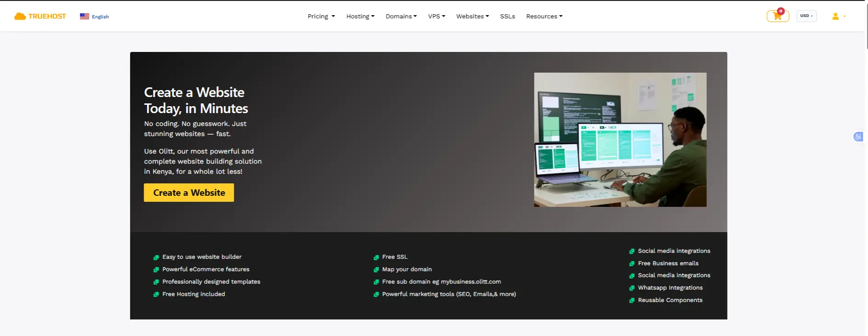This screenshot has height=336, width=868.
Task: Click bullet icon beside Reusable Components
Action: coord(632,301)
